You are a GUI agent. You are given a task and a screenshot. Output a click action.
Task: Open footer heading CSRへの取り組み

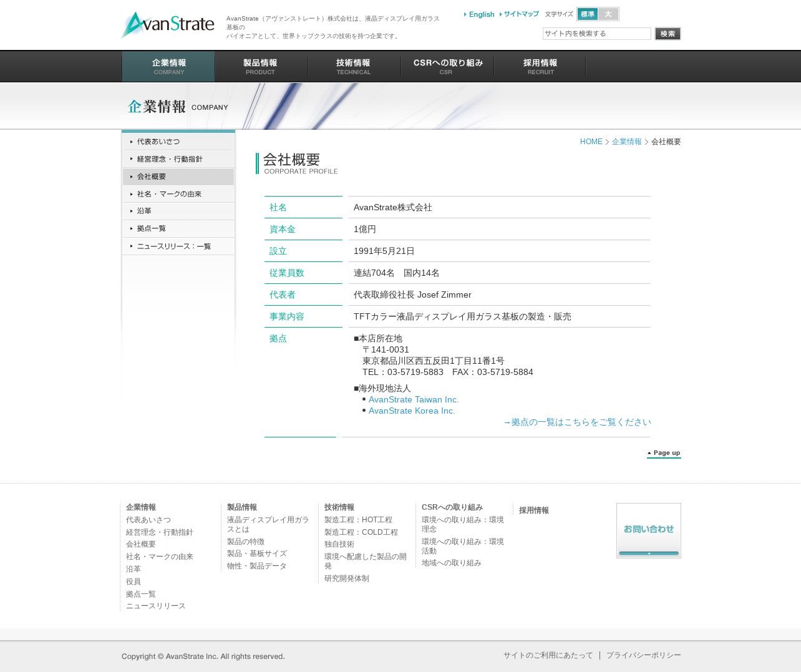click(x=452, y=507)
